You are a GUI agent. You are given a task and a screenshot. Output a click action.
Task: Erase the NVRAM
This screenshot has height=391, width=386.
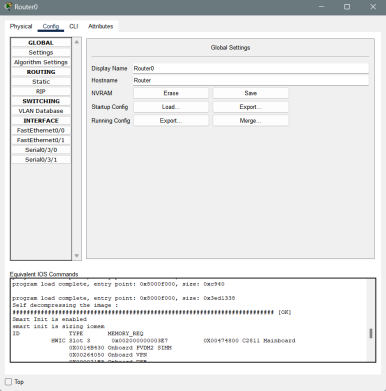(x=171, y=93)
